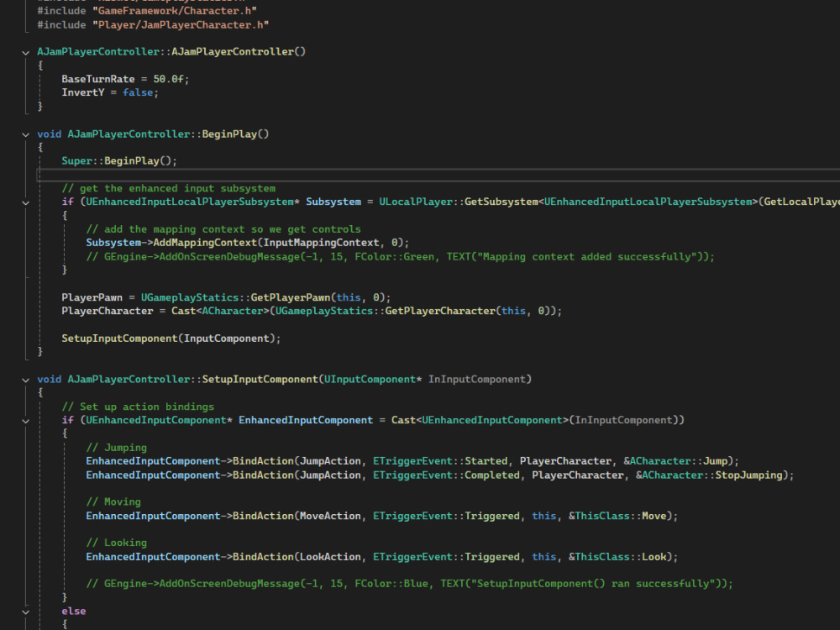840x630 pixels.
Task: Click the void keyword before SetupInputComponent
Action: (x=49, y=380)
